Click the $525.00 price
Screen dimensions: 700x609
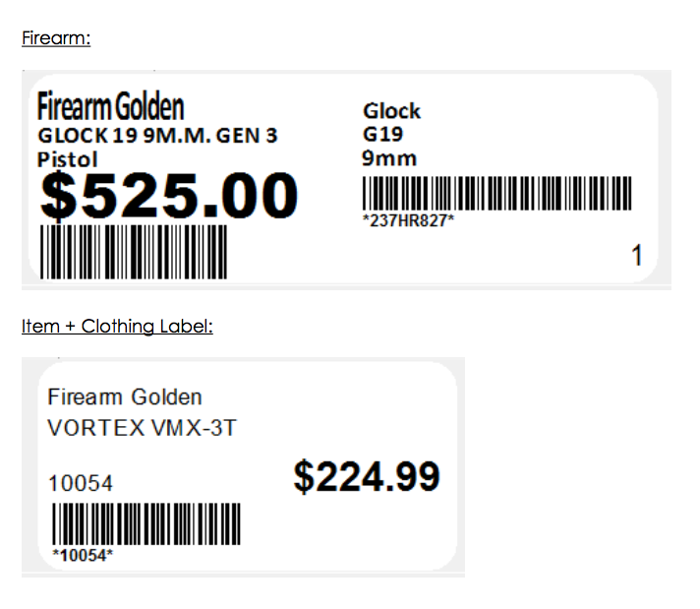pyautogui.click(x=168, y=195)
